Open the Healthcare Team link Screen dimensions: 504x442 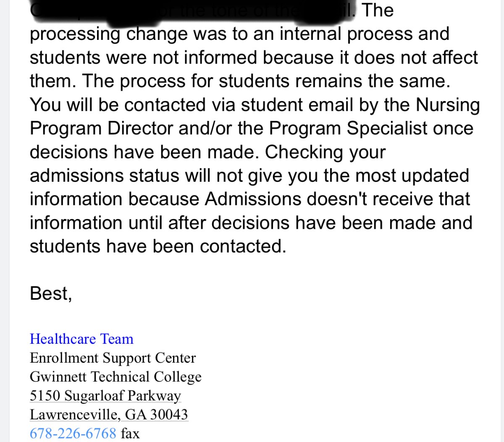tap(81, 339)
